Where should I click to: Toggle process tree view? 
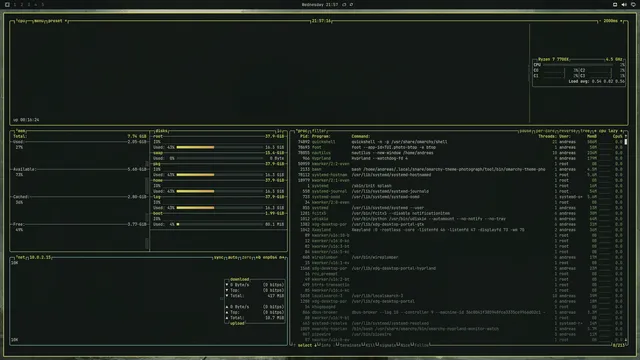pyautogui.click(x=585, y=131)
